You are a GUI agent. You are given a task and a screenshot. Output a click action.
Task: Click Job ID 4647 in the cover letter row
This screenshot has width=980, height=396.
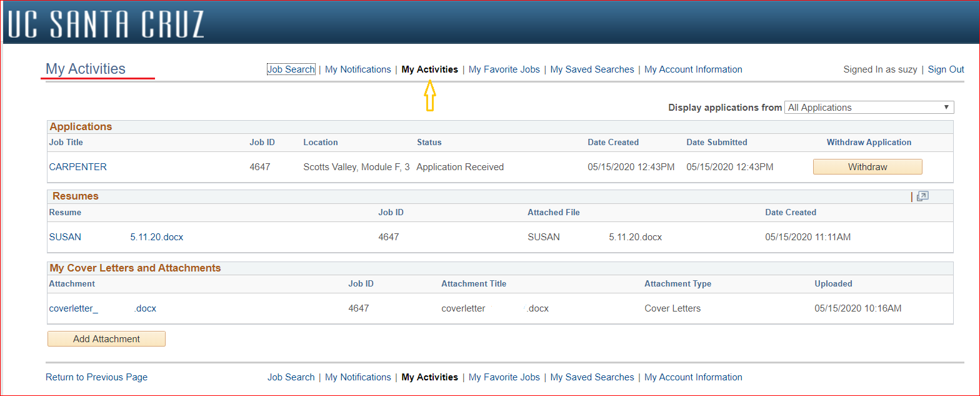[x=359, y=308]
